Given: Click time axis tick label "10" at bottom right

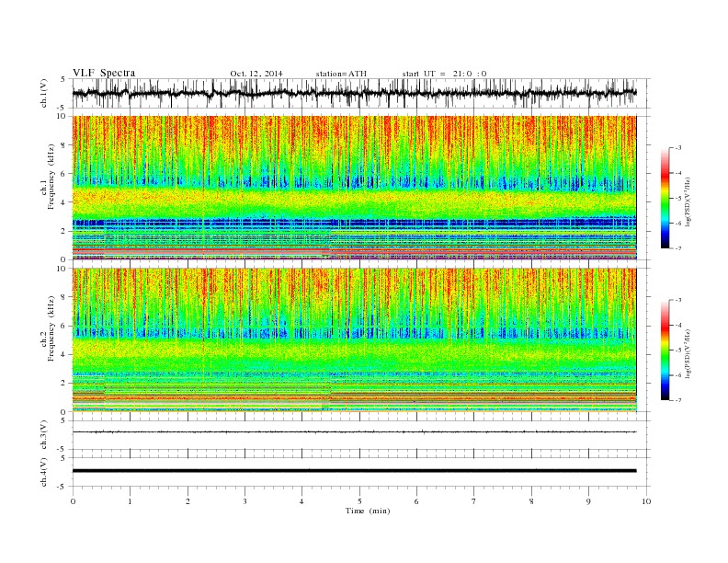Looking at the screenshot, I should (646, 501).
